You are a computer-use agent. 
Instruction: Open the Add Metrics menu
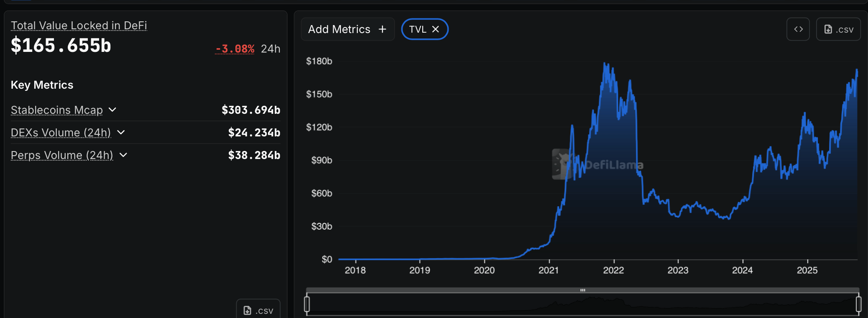point(347,29)
